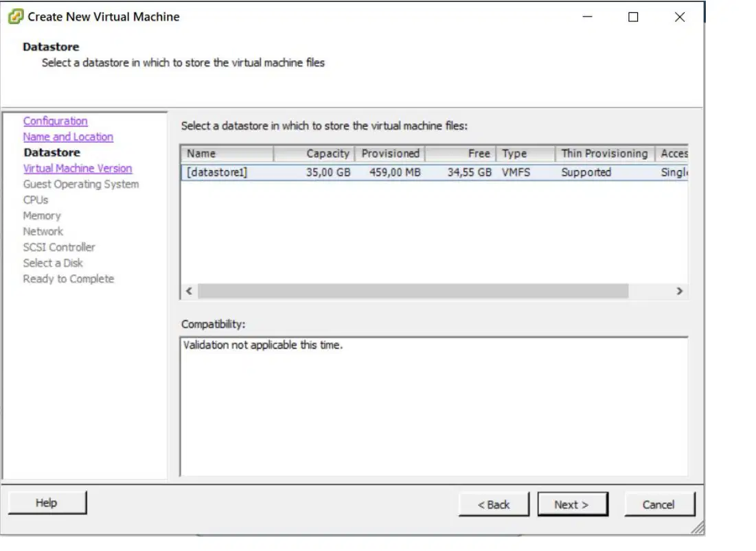756x551 pixels.
Task: Click the Select a Disk step label
Action: point(53,263)
